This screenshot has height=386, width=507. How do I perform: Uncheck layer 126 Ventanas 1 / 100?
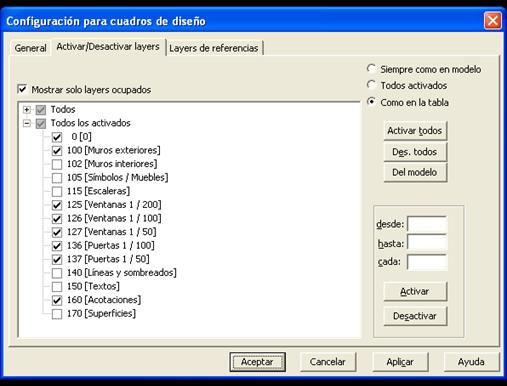57,219
